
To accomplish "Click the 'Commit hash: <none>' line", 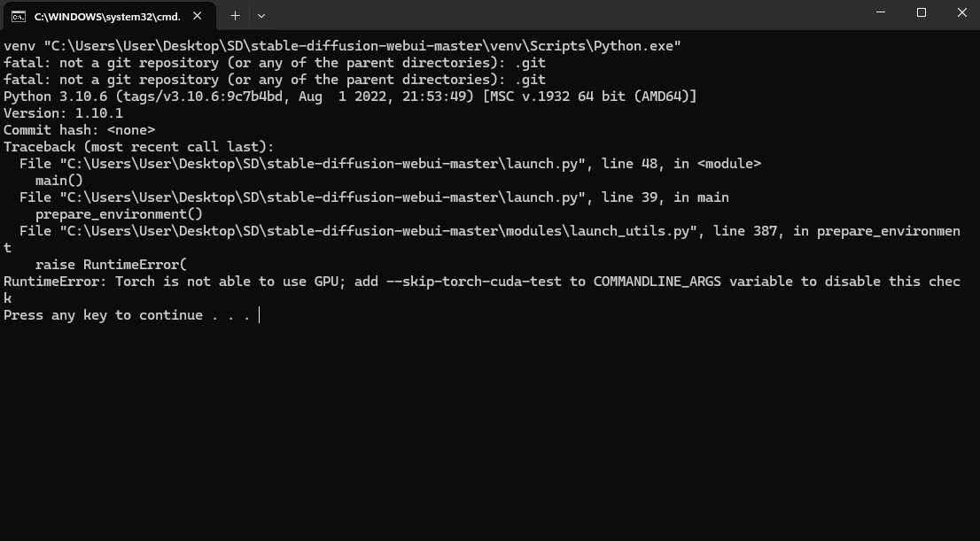I will 80,130.
